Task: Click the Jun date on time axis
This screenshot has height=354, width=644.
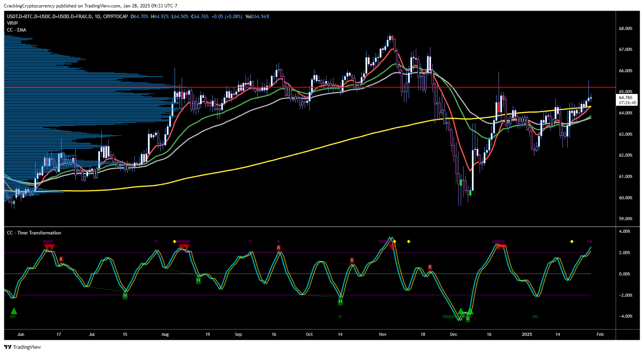Action: [x=21, y=334]
